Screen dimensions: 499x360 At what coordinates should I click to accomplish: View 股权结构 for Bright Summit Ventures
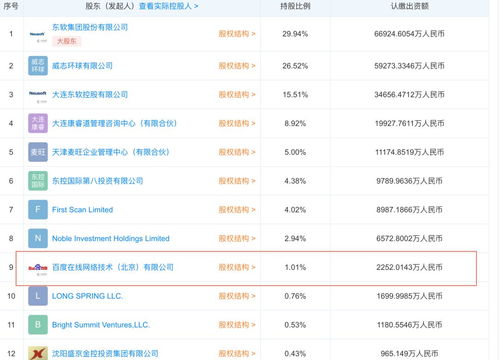(x=237, y=325)
